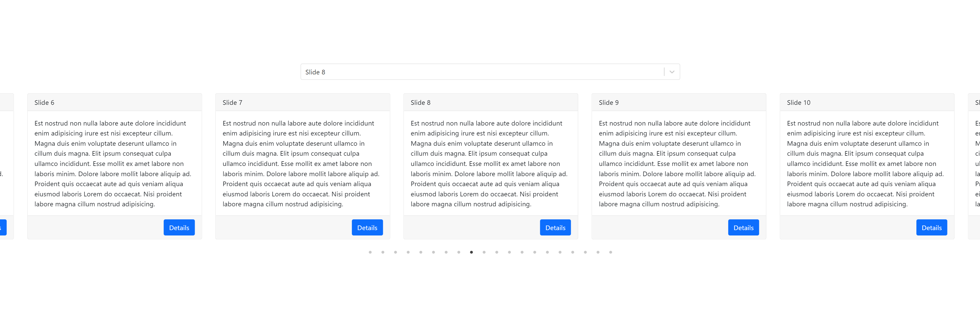Click the Slide 8 select input field
The width and height of the screenshot is (980, 316).
click(479, 72)
